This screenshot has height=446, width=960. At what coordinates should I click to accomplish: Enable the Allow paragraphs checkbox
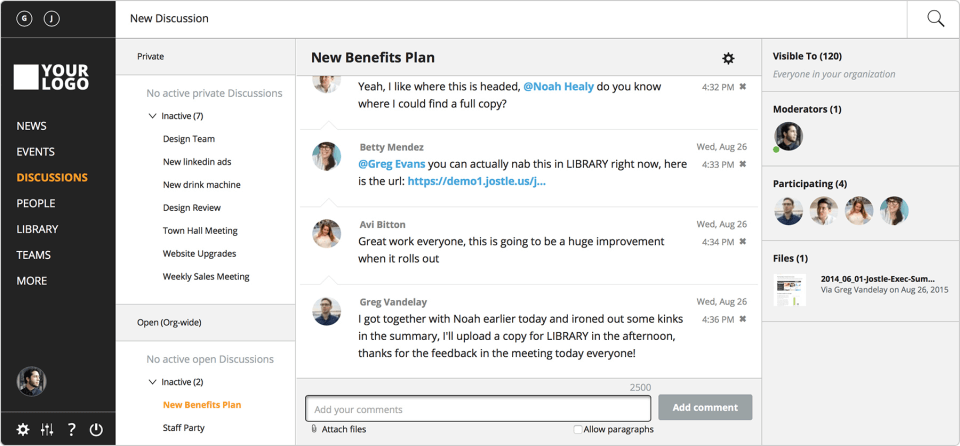point(578,430)
